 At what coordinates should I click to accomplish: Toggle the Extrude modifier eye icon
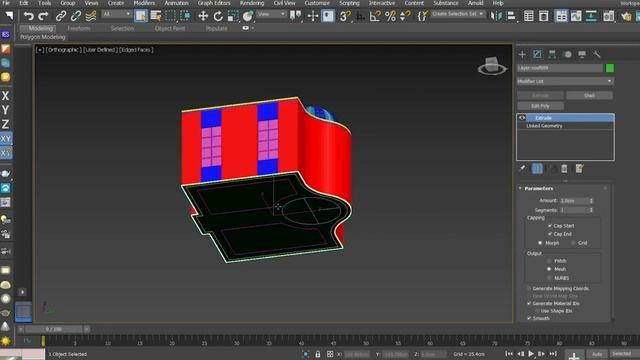(x=522, y=118)
